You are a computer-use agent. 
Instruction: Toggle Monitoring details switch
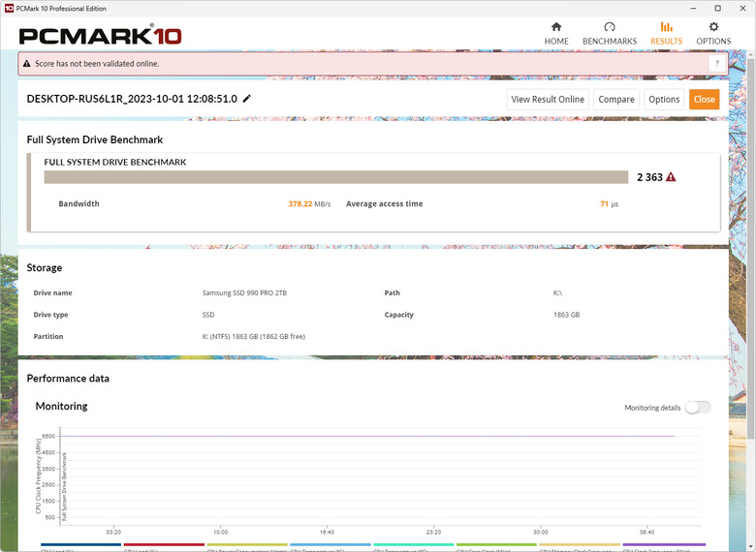tap(698, 407)
